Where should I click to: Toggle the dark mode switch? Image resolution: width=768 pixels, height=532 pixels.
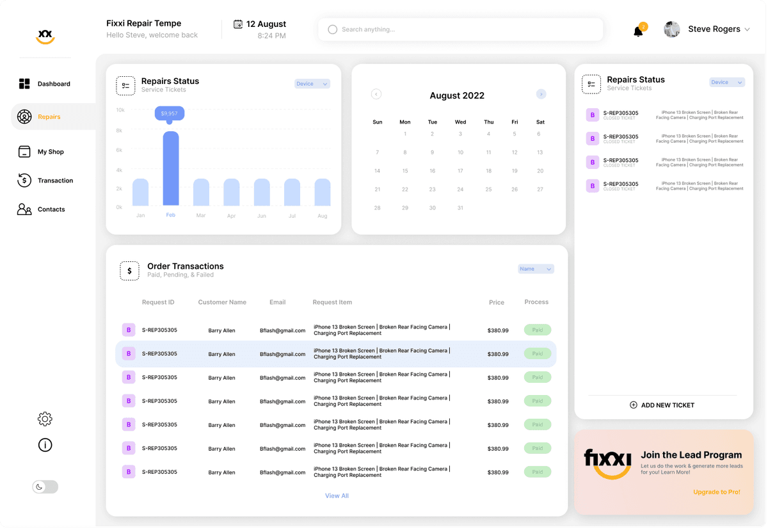45,487
